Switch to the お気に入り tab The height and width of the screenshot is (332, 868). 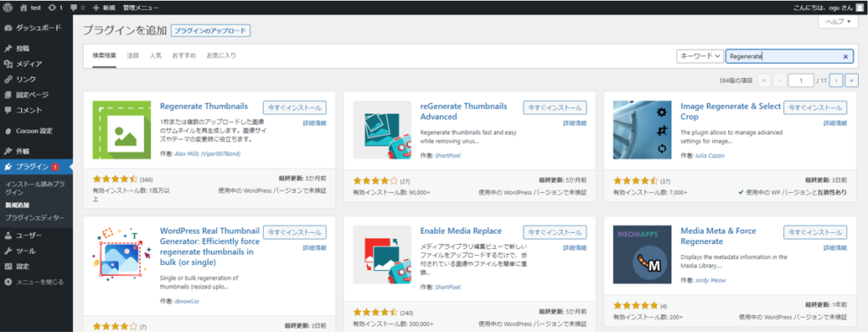(x=221, y=55)
